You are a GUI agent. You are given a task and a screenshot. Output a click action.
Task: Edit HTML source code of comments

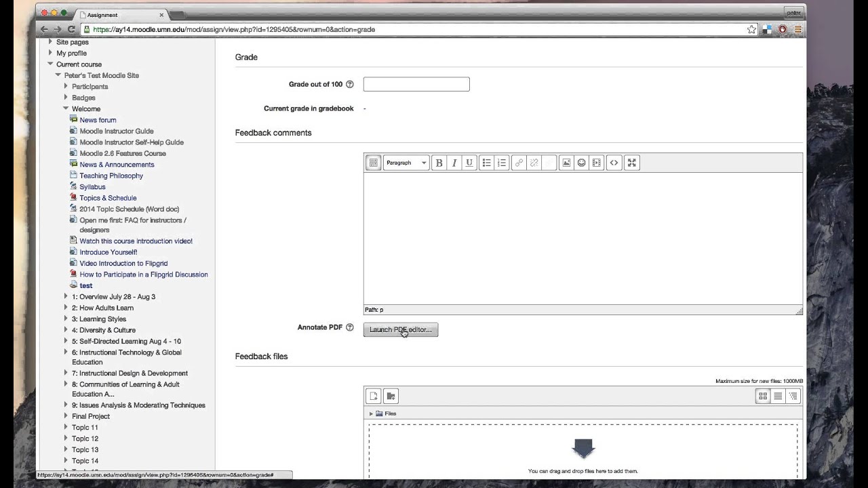[x=614, y=163]
